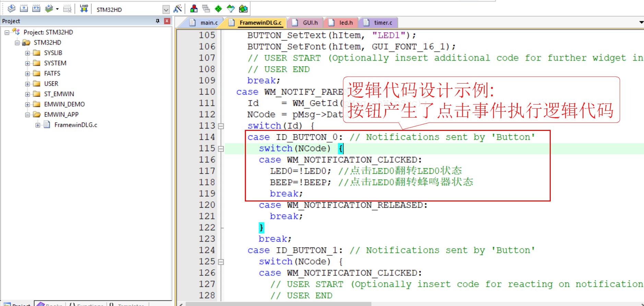Collapse code fold marker at line 125

221,262
